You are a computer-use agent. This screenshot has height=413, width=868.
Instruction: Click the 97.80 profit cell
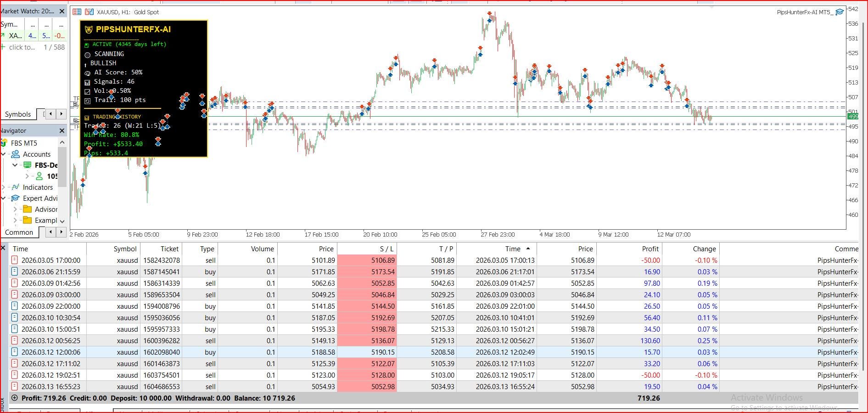pyautogui.click(x=629, y=283)
